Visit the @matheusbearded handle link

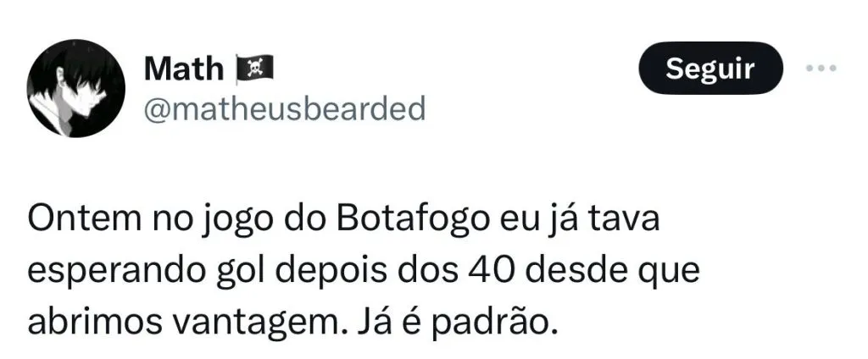[285, 109]
